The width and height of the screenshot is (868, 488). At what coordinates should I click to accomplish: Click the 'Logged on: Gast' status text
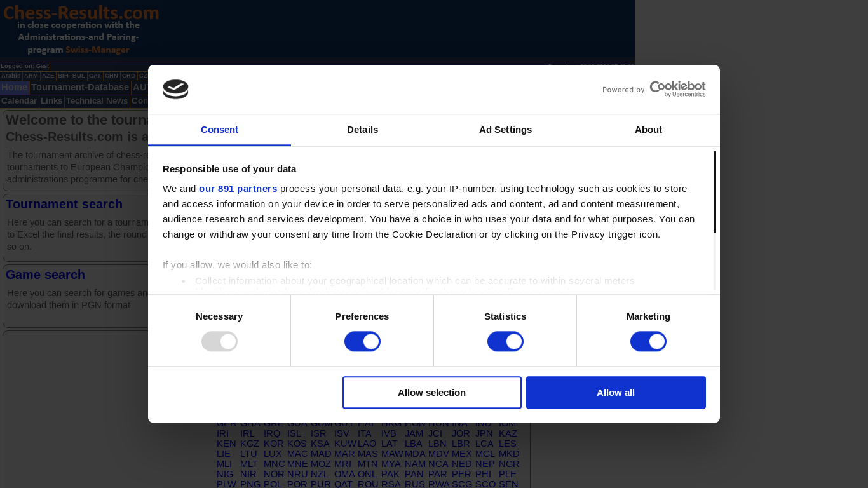click(25, 66)
